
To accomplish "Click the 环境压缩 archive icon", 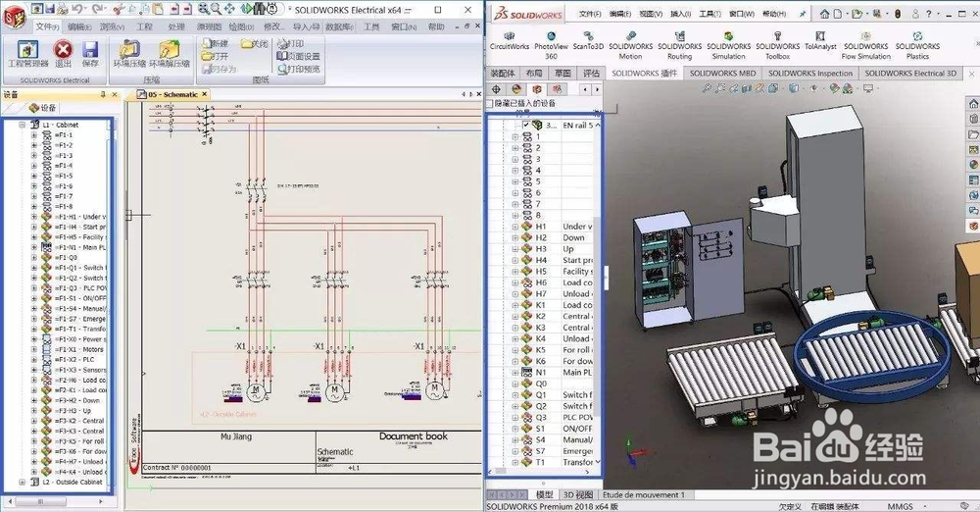I will [129, 53].
